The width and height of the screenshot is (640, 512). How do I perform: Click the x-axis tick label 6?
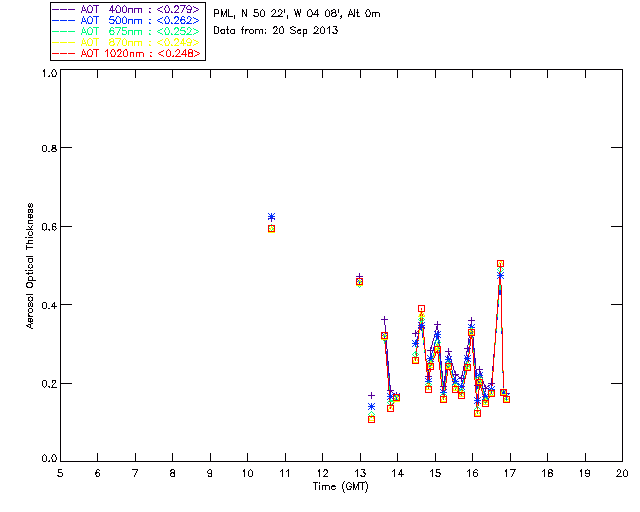98,473
